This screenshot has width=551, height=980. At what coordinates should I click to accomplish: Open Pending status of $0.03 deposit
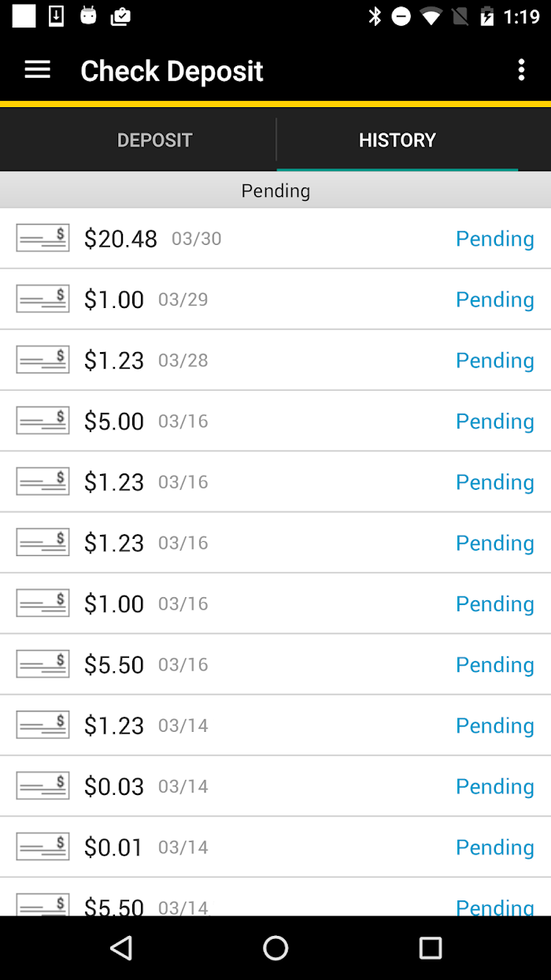pos(494,786)
